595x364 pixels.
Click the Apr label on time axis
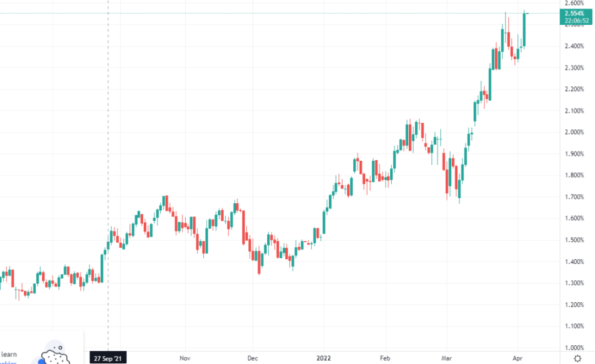click(x=518, y=358)
